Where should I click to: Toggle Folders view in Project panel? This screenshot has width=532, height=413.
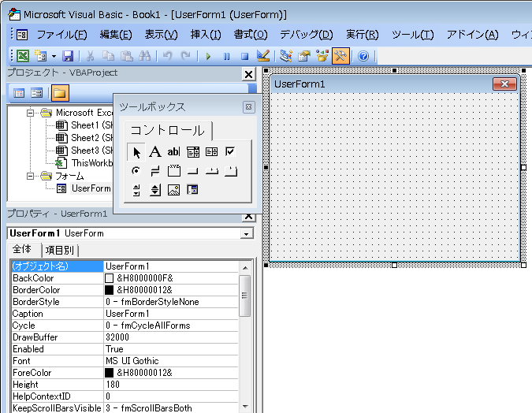[x=60, y=93]
